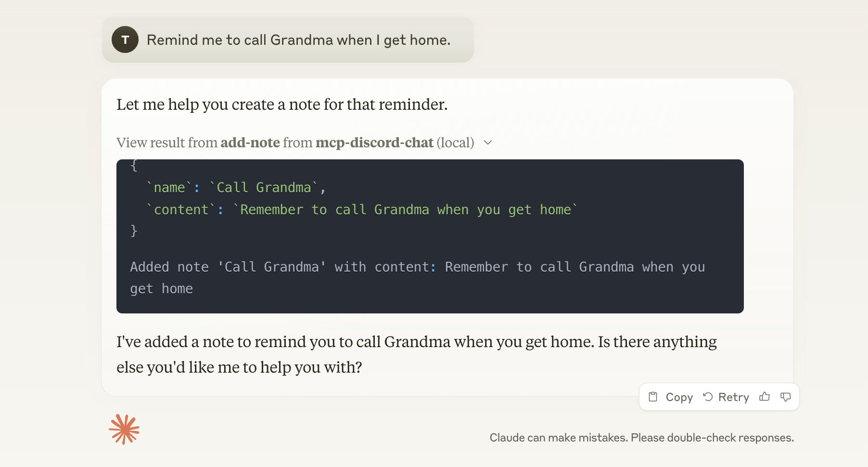Give positive feedback on the response
868x467 pixels.
(x=764, y=397)
